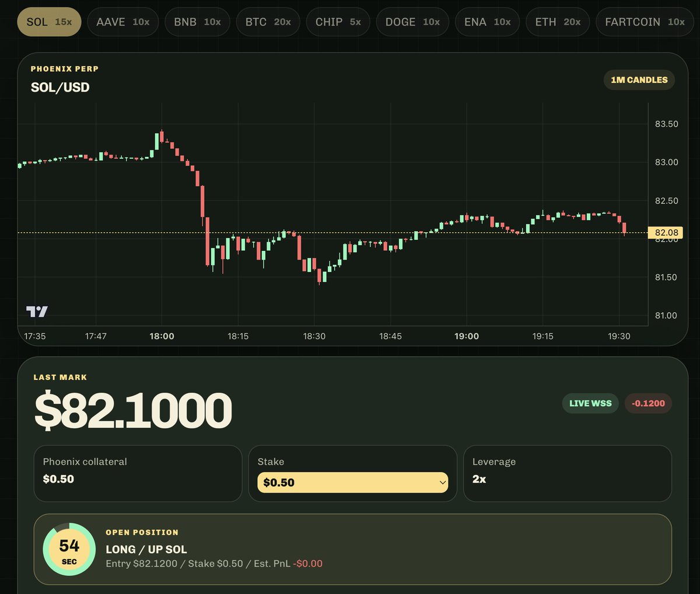Click the 83.50 price axis label
The height and width of the screenshot is (594, 700).
click(667, 124)
